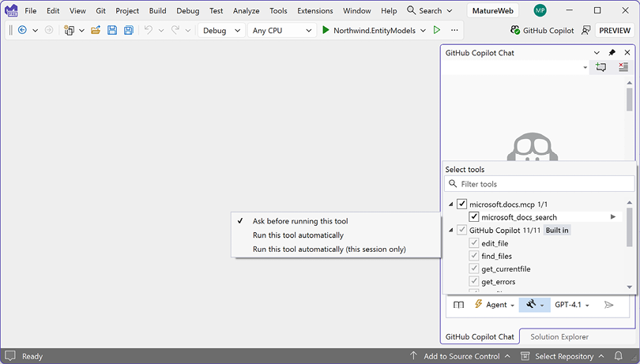The height and width of the screenshot is (364, 640).
Task: Click the New Project toolbar icon
Action: pos(70,30)
